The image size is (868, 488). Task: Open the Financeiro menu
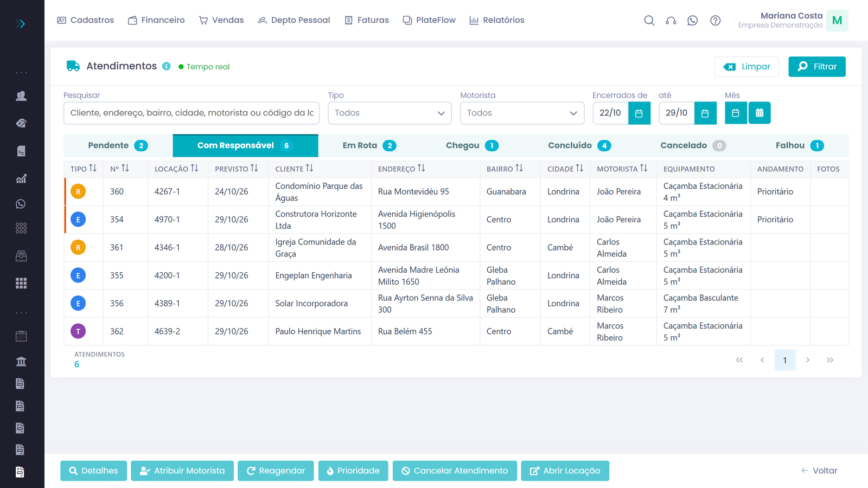pyautogui.click(x=156, y=20)
